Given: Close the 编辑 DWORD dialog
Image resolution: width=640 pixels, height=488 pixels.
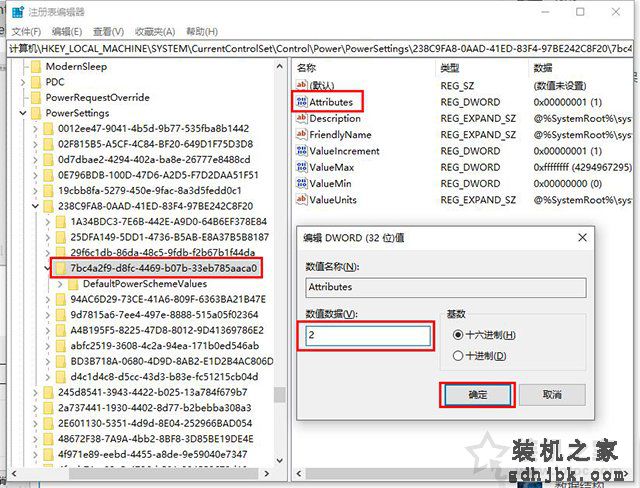Looking at the screenshot, I should click(582, 237).
